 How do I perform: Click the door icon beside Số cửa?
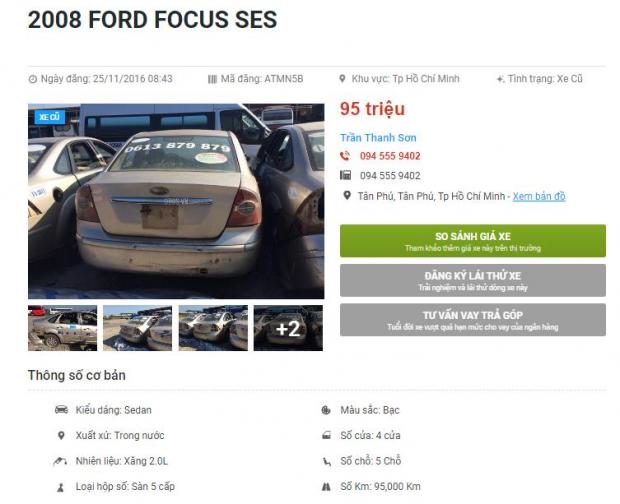326,436
